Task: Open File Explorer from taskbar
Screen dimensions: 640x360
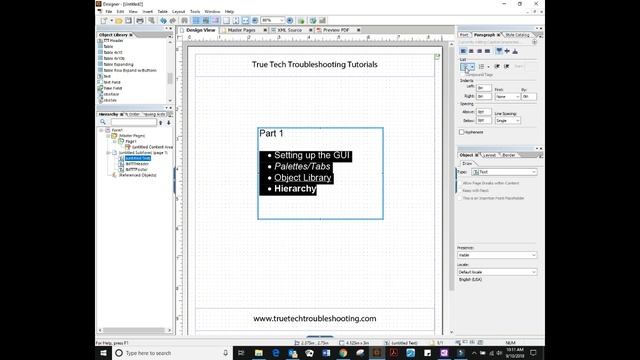Action: pyautogui.click(x=258, y=353)
